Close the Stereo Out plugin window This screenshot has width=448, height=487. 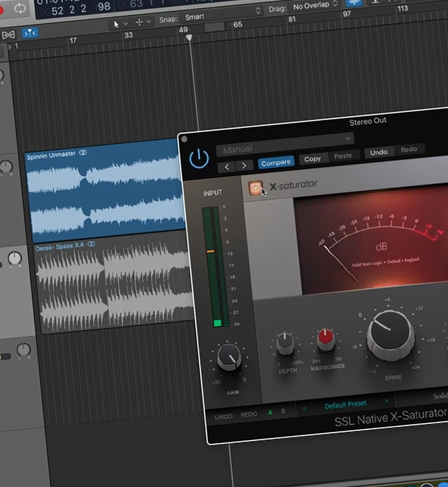click(184, 139)
